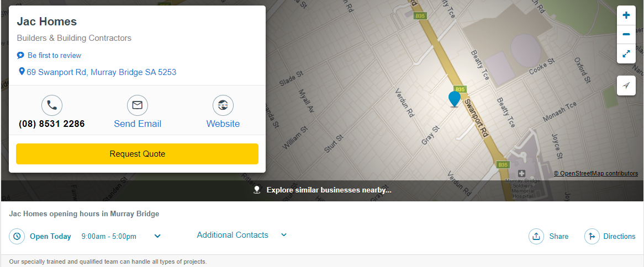
Task: Click the review speech bubble icon
Action: coord(20,55)
